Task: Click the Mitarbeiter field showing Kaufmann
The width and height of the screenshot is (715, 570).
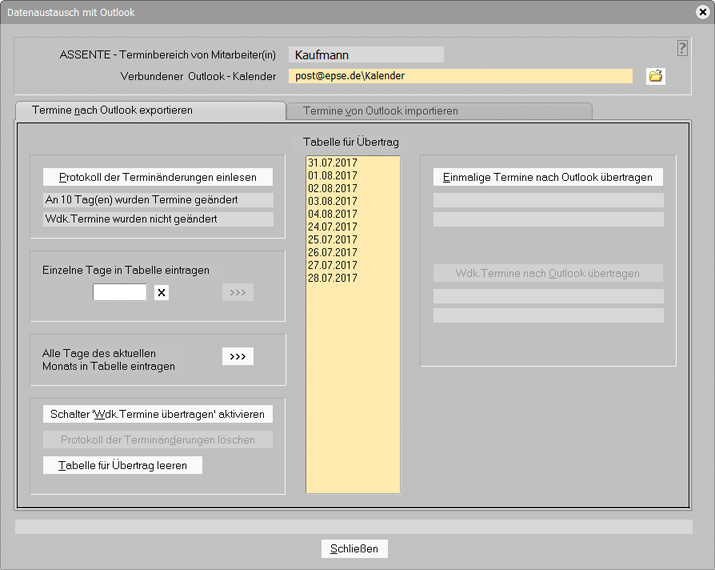Action: click(x=366, y=55)
